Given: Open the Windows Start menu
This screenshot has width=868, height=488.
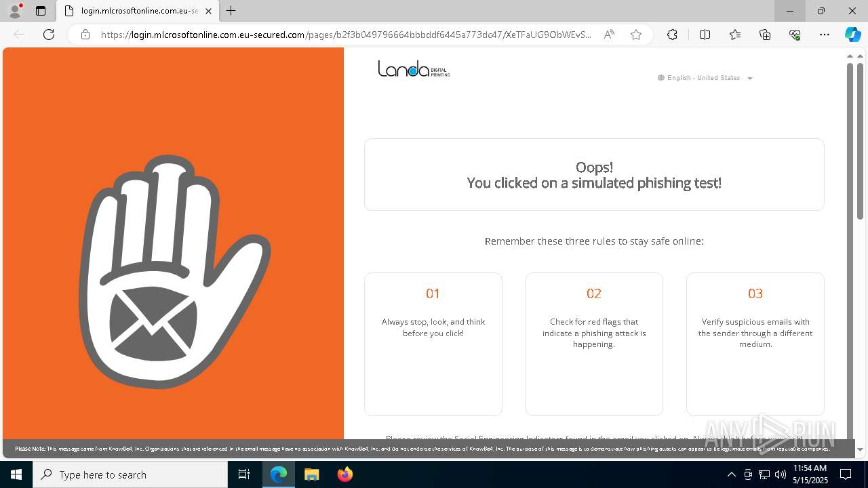Looking at the screenshot, I should point(16,474).
